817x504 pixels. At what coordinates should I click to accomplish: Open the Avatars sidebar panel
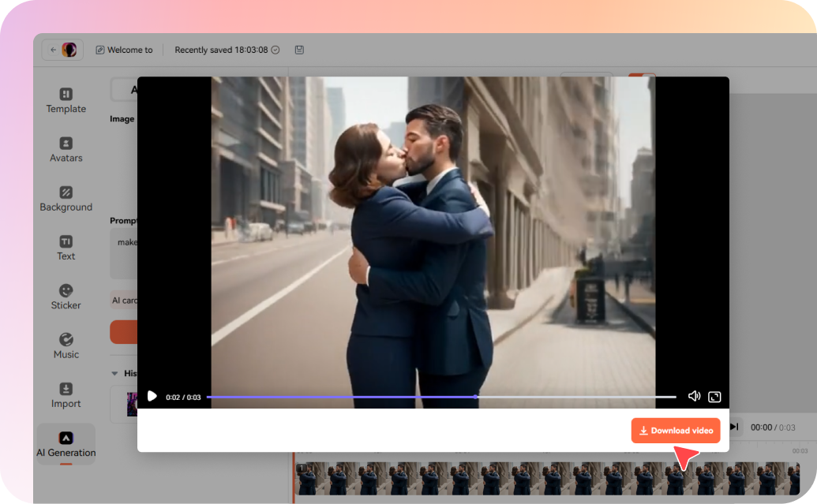click(x=66, y=150)
